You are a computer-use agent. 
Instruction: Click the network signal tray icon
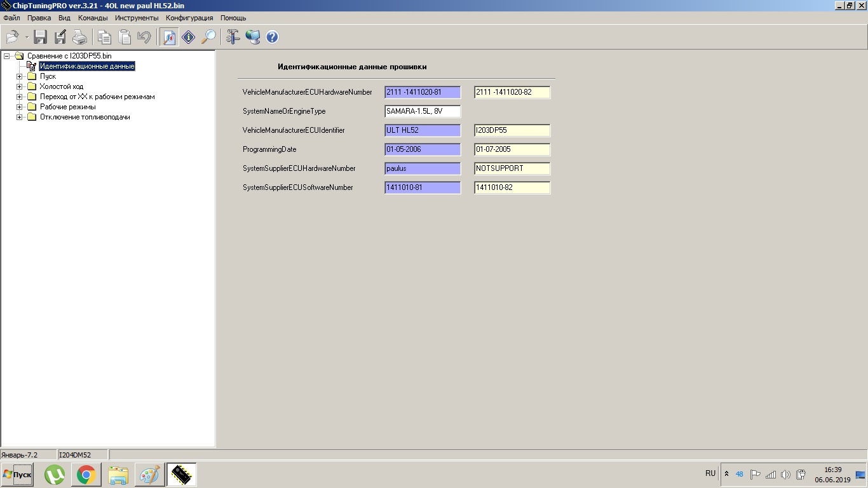[771, 474]
